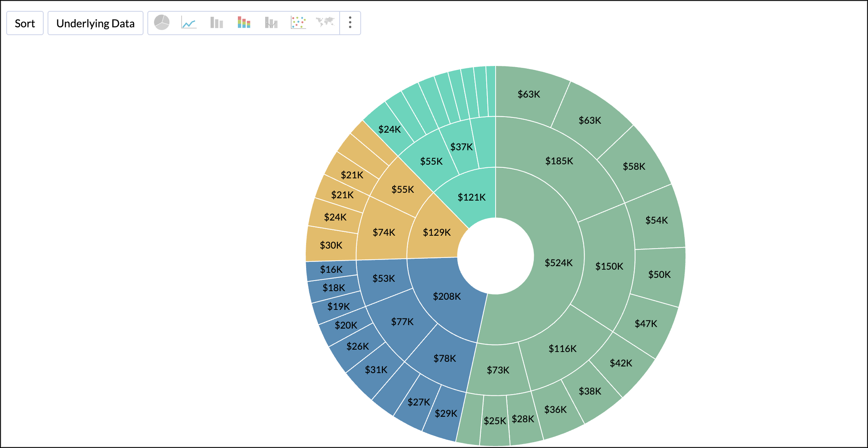Click the Sort button
Screen dimensions: 868x448
point(25,23)
